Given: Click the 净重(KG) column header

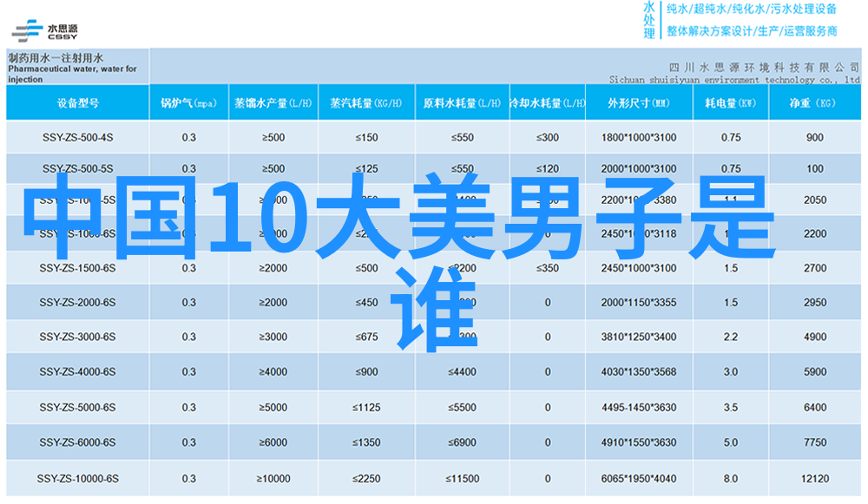Looking at the screenshot, I should point(814,103).
